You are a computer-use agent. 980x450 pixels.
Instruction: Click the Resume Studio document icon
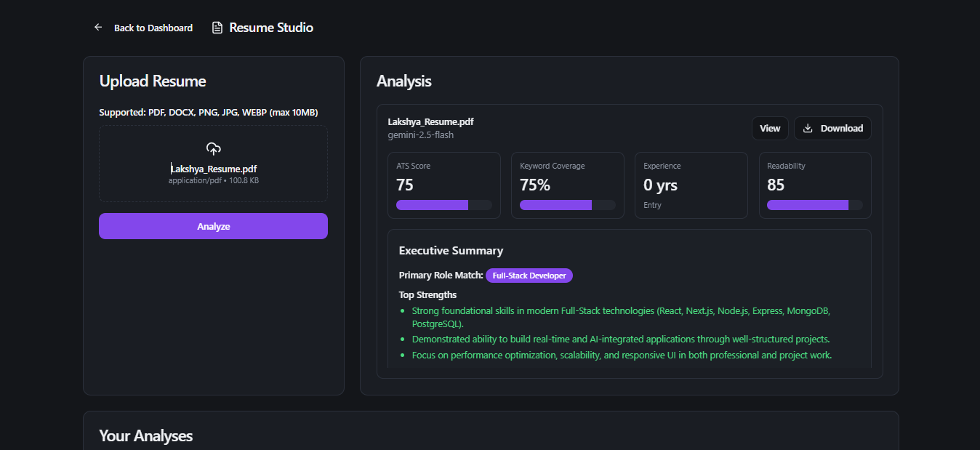(x=217, y=28)
